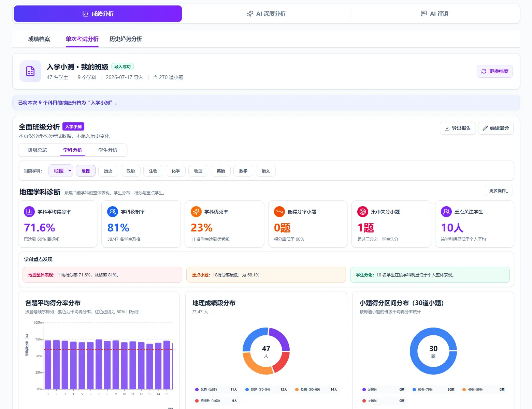Click the 待提升 (<60) legend item

coord(216,401)
